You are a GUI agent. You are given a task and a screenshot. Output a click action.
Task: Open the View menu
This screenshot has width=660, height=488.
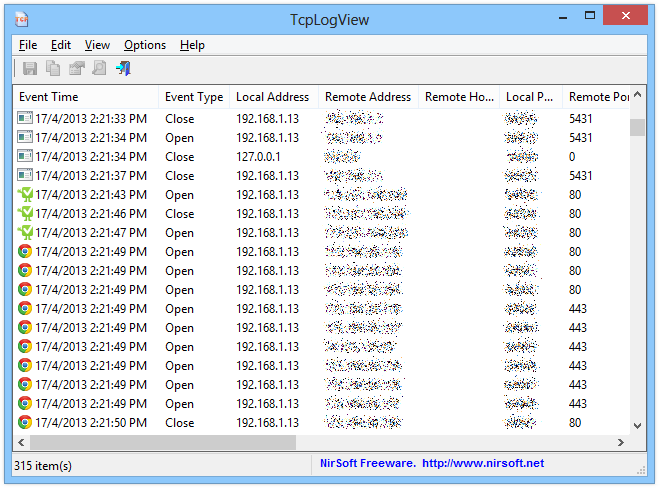tap(97, 45)
